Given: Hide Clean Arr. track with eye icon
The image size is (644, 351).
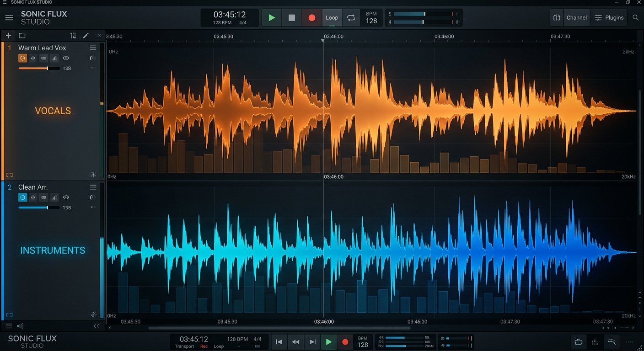Looking at the screenshot, I should [x=66, y=197].
